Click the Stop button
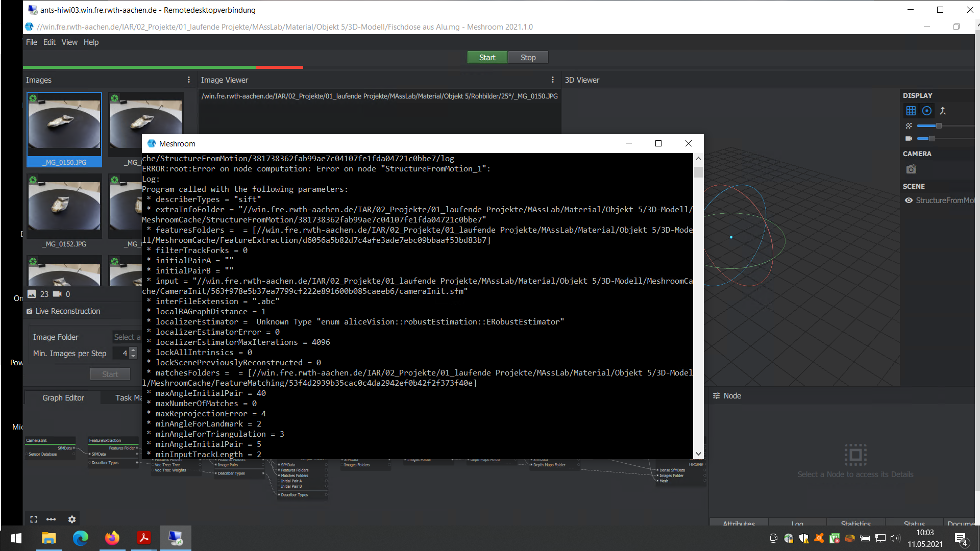This screenshot has height=551, width=980. (528, 57)
